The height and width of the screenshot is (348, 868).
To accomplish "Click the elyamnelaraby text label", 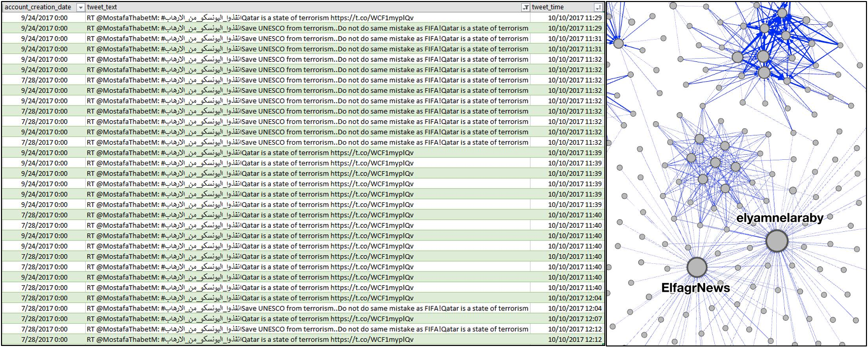I will (780, 218).
